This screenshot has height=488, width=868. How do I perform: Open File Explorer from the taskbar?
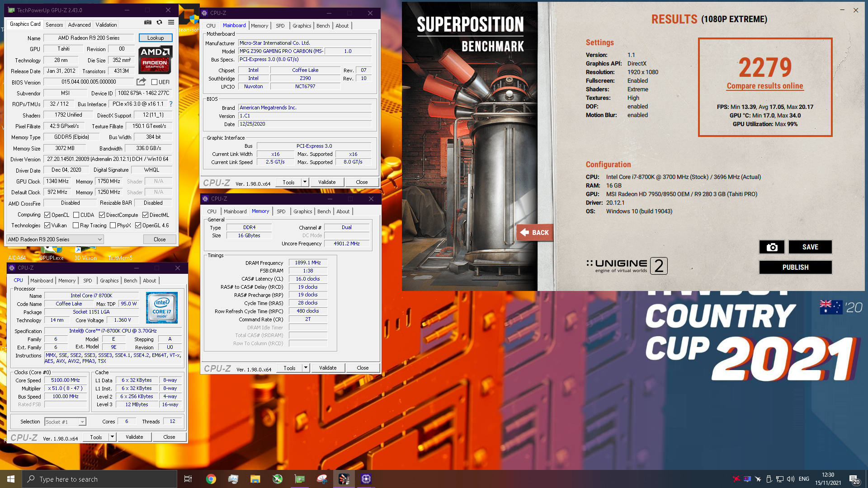point(255,479)
